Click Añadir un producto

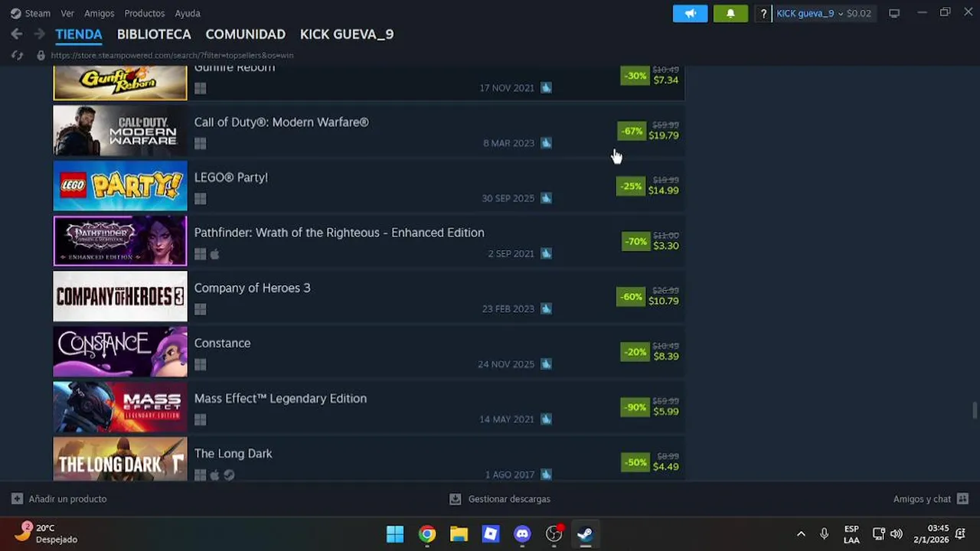click(67, 499)
